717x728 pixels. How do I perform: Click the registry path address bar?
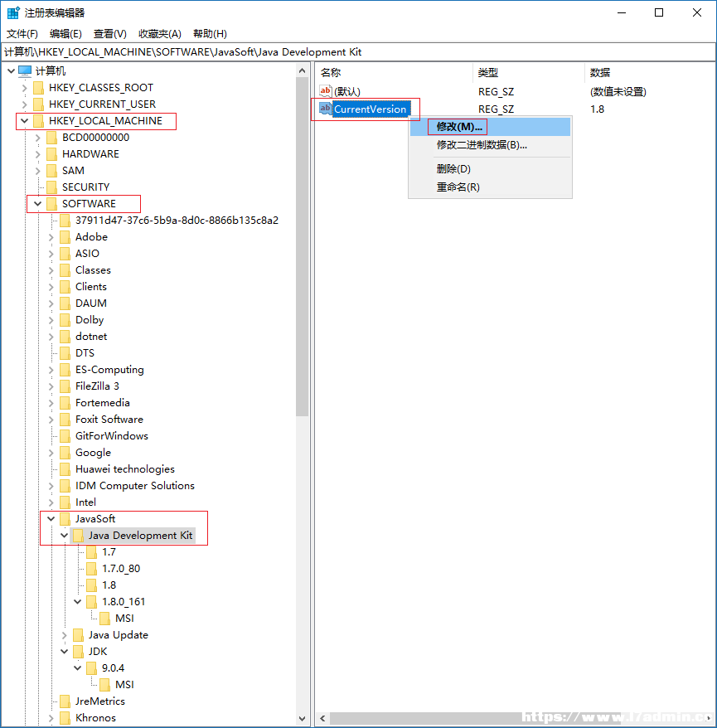click(358, 52)
